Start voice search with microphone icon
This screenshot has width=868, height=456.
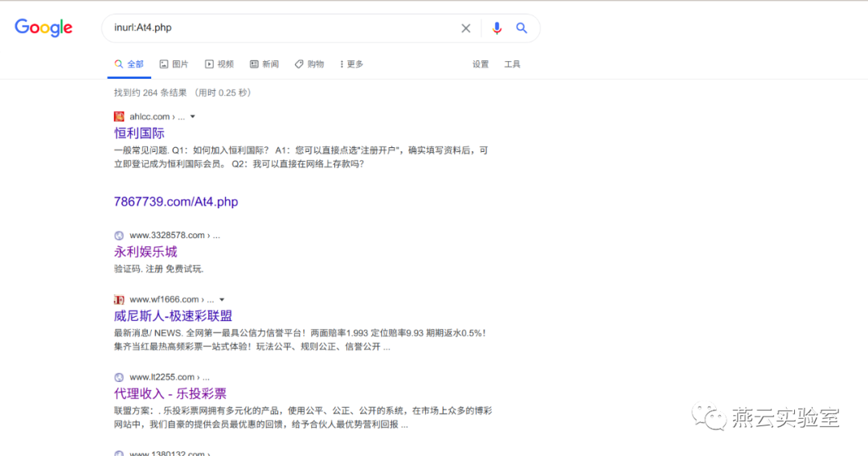tap(497, 27)
